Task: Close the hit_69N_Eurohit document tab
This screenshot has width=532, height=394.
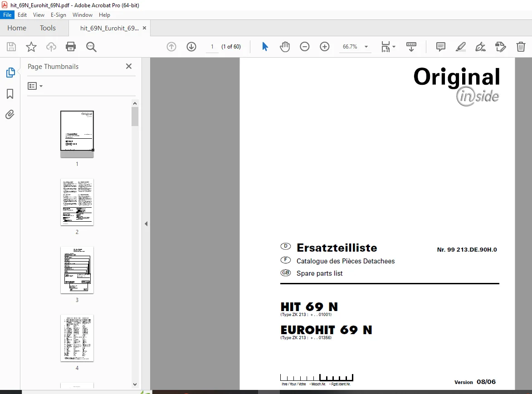Action: 145,28
